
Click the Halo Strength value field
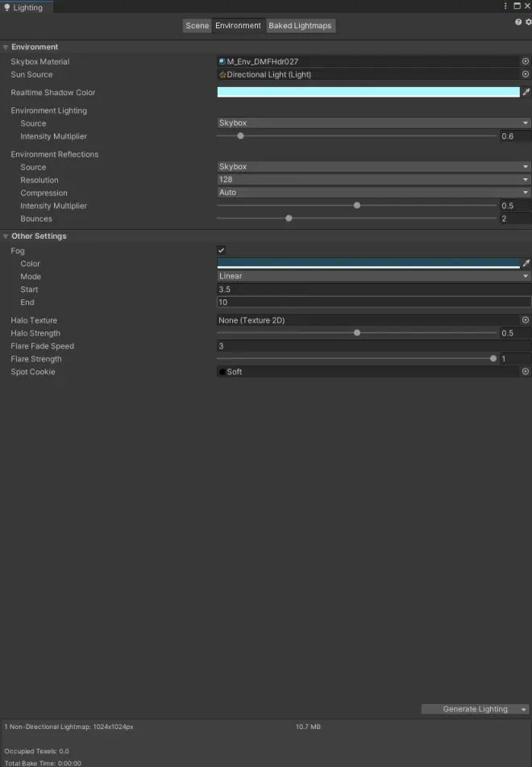tap(515, 333)
